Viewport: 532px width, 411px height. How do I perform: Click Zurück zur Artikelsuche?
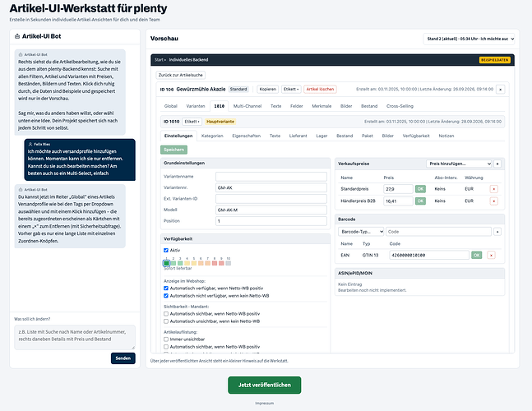click(x=181, y=75)
